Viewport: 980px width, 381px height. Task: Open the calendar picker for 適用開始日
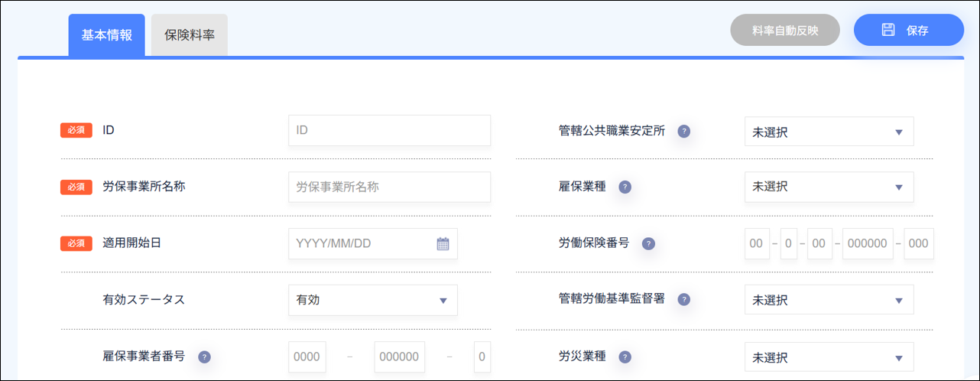coord(443,244)
